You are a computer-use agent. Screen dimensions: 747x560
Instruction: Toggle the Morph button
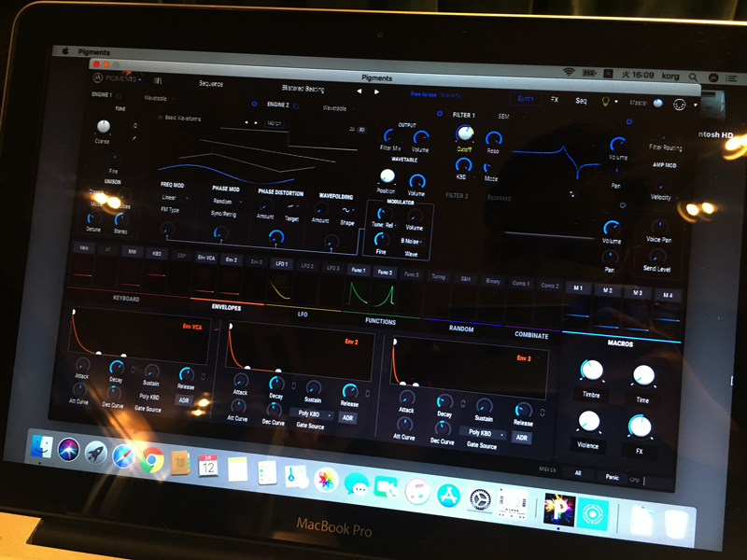click(275, 123)
